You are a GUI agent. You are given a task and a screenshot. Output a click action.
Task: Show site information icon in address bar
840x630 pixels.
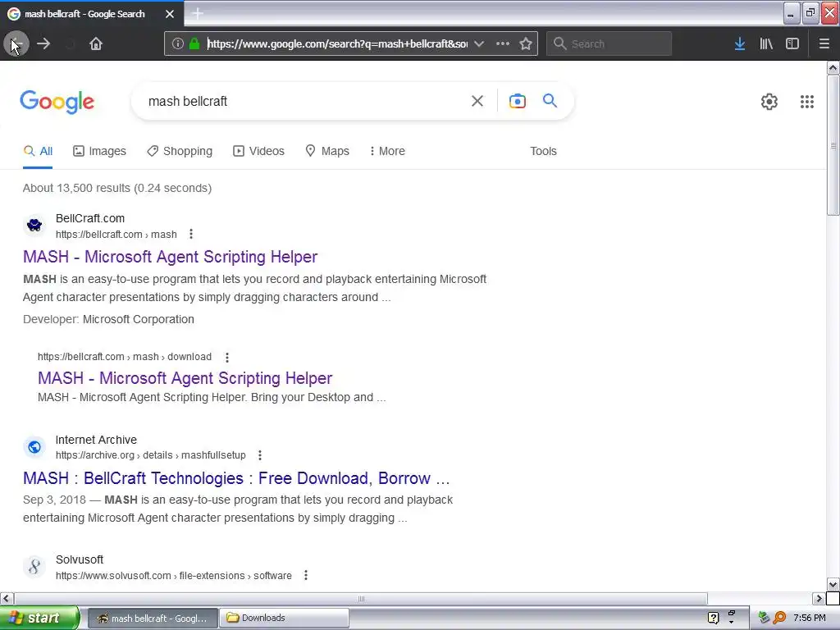[x=178, y=44]
